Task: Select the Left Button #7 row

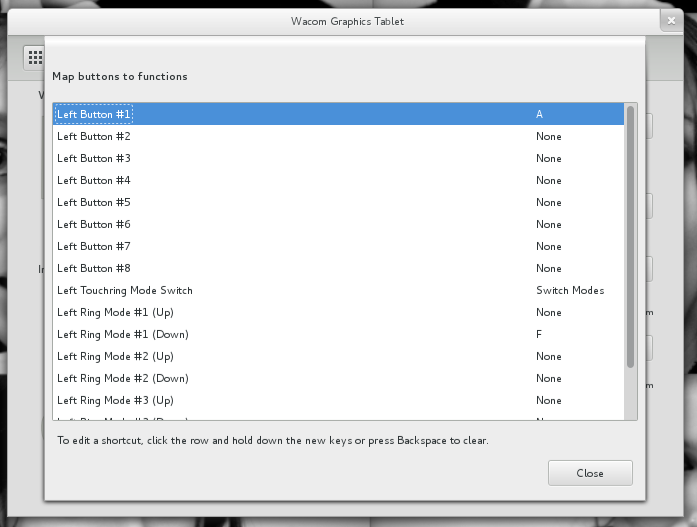Action: pos(338,246)
